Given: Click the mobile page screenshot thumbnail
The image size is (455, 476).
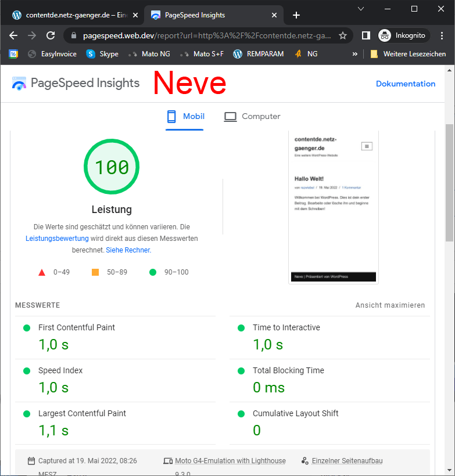Looking at the screenshot, I should point(334,207).
